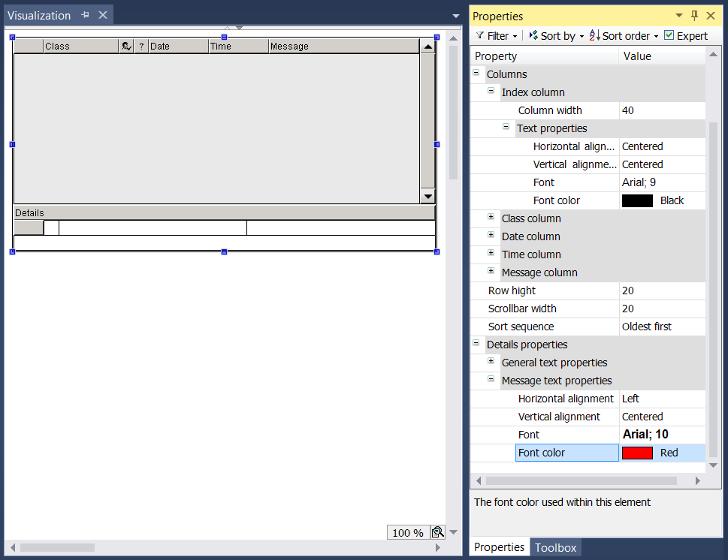This screenshot has width=728, height=560.
Task: Open the document tabs overflow dropdown
Action: 456,16
